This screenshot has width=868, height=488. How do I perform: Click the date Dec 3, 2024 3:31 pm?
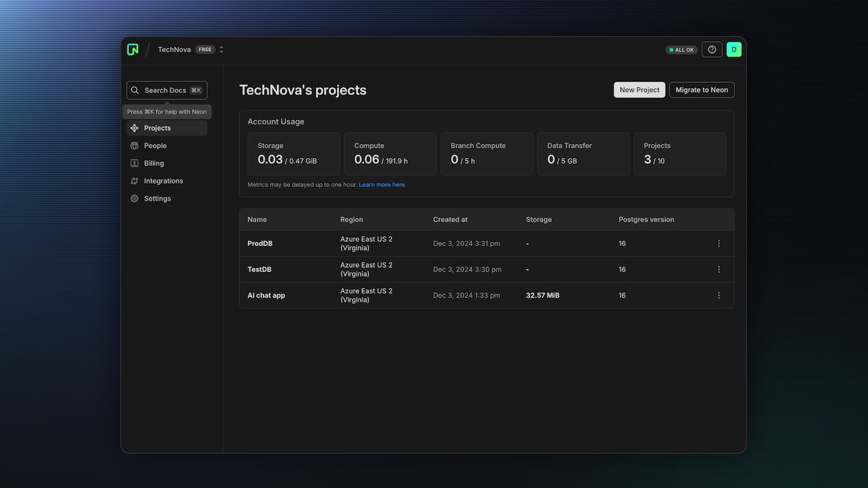(467, 243)
